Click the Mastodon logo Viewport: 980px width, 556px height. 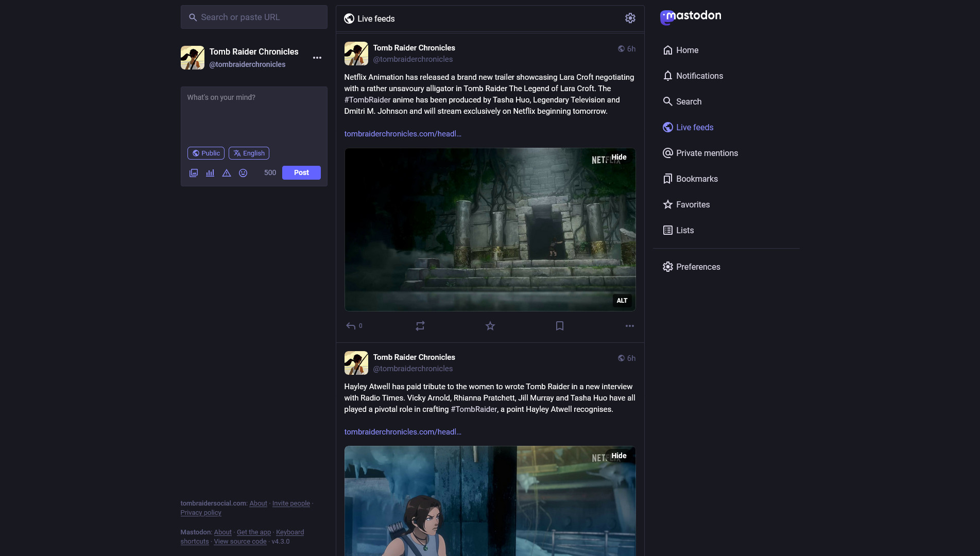(691, 17)
